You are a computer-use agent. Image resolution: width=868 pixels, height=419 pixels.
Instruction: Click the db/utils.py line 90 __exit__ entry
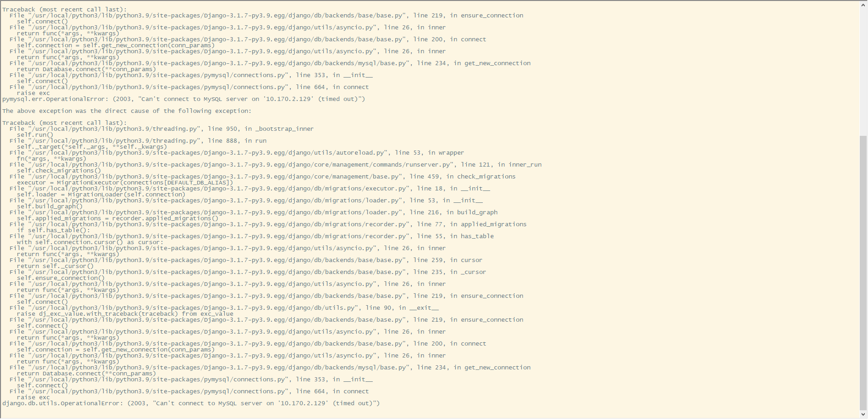(224, 308)
